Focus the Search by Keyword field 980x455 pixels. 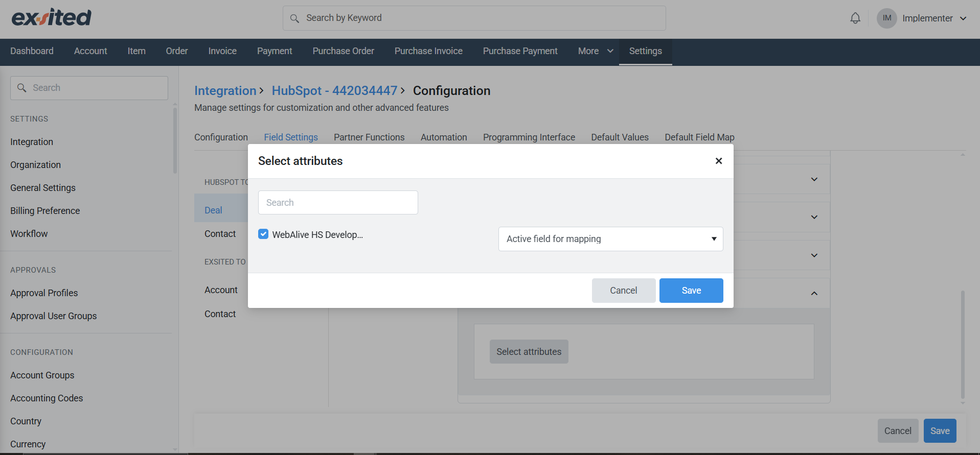pos(474,18)
